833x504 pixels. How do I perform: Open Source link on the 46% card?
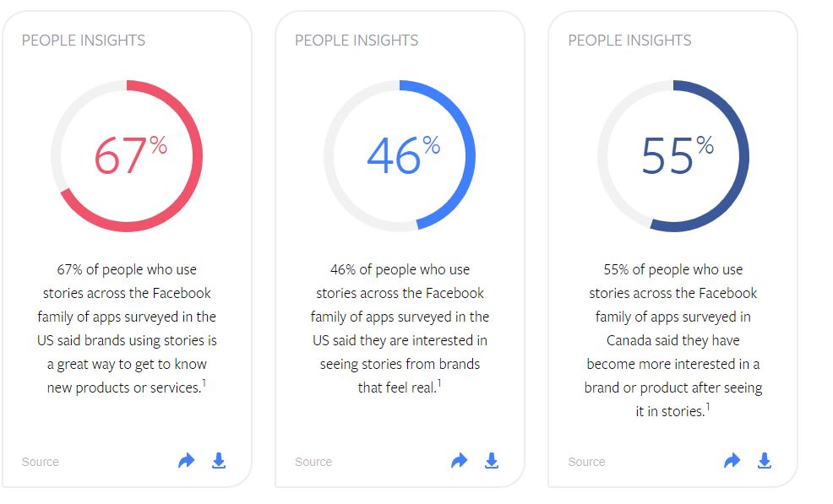coord(313,462)
